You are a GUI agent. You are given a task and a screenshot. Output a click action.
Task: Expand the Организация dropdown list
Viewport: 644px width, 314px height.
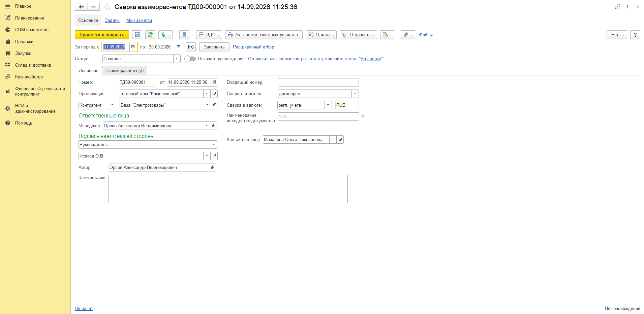pyautogui.click(x=207, y=94)
